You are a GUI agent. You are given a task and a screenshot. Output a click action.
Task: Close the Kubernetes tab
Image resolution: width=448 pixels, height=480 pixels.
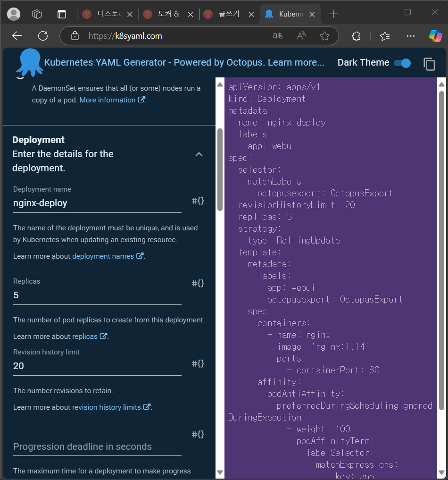click(x=312, y=14)
